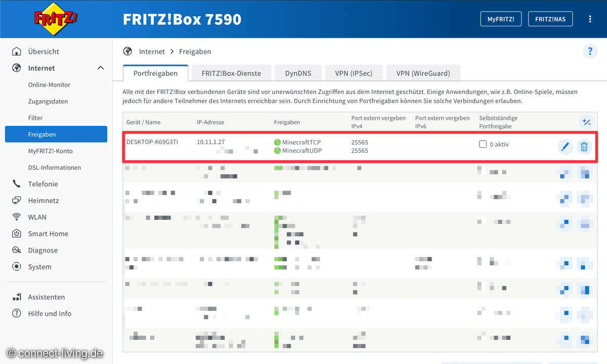Click the Port extern vergeben IPv6 header
Viewport: 607px width, 364px height.
tap(443, 122)
